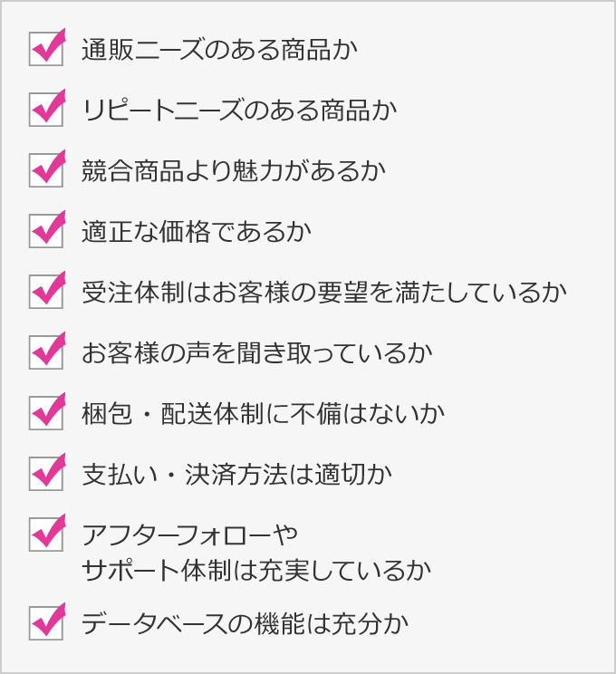Untick the 競合商品より魅力があるか checkbox
The image size is (616, 674).
tap(46, 170)
